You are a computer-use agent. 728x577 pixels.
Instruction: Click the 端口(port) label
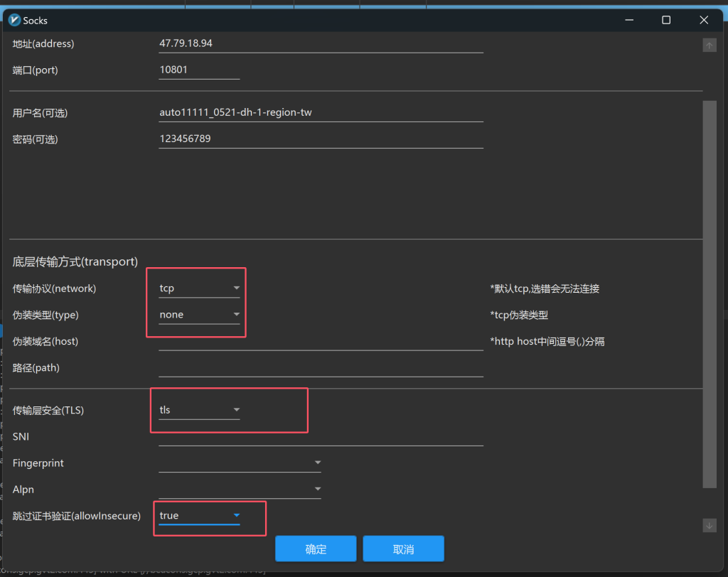[36, 70]
